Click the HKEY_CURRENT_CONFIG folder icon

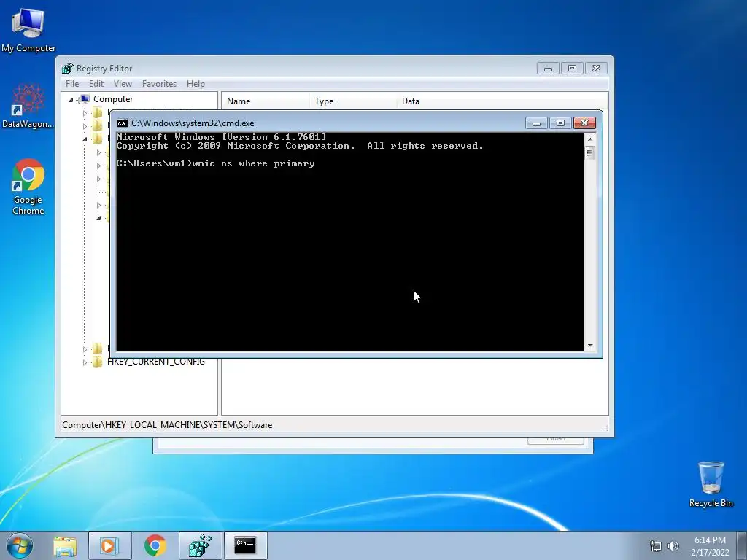point(97,362)
